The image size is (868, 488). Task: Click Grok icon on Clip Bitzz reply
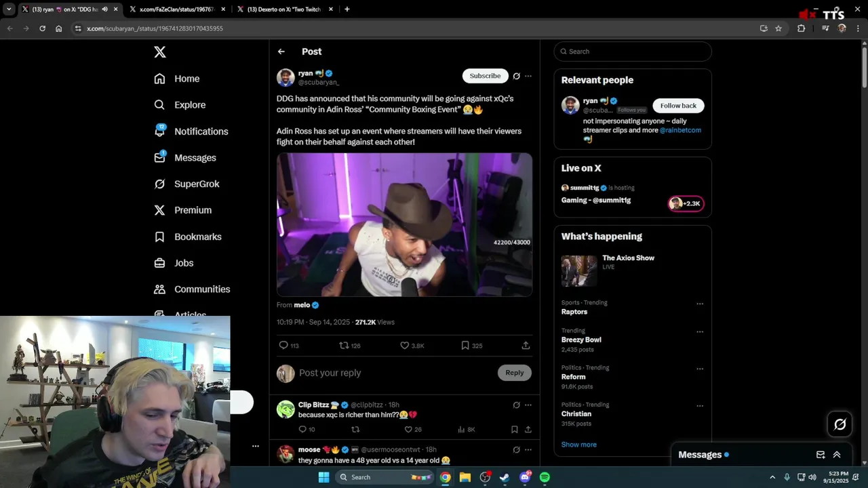pos(517,405)
